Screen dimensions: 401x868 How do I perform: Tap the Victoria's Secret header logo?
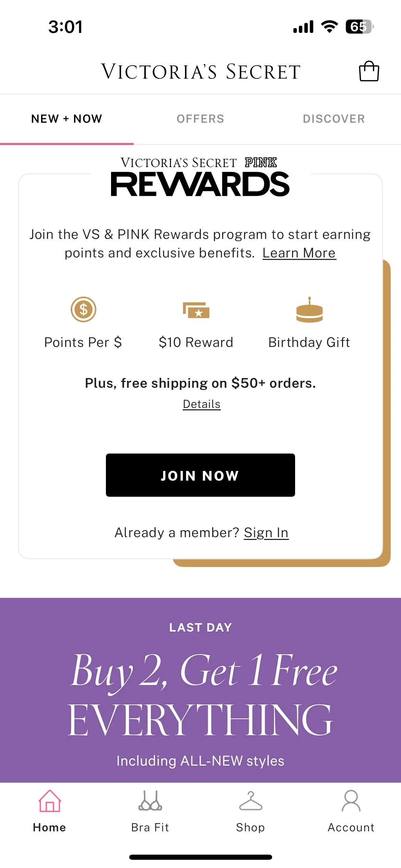coord(201,72)
